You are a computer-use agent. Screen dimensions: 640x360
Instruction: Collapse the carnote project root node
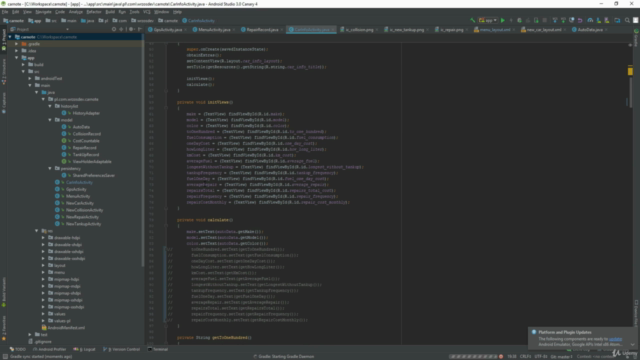10,37
